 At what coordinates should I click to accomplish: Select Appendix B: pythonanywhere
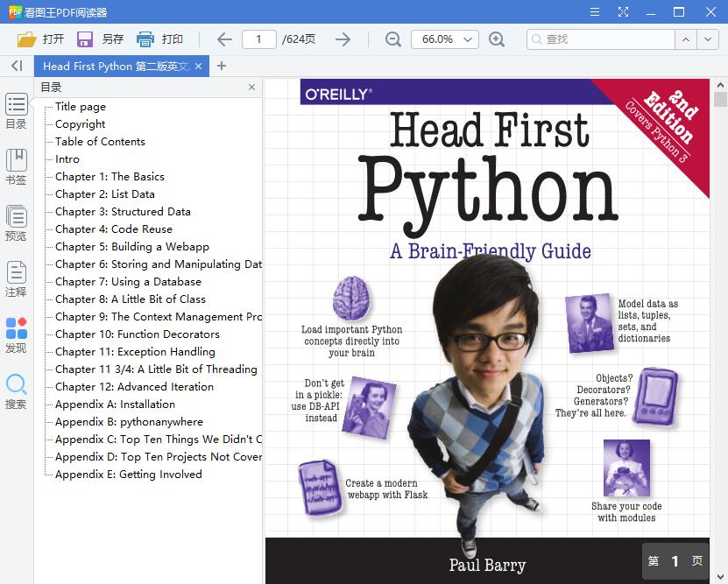coord(129,422)
